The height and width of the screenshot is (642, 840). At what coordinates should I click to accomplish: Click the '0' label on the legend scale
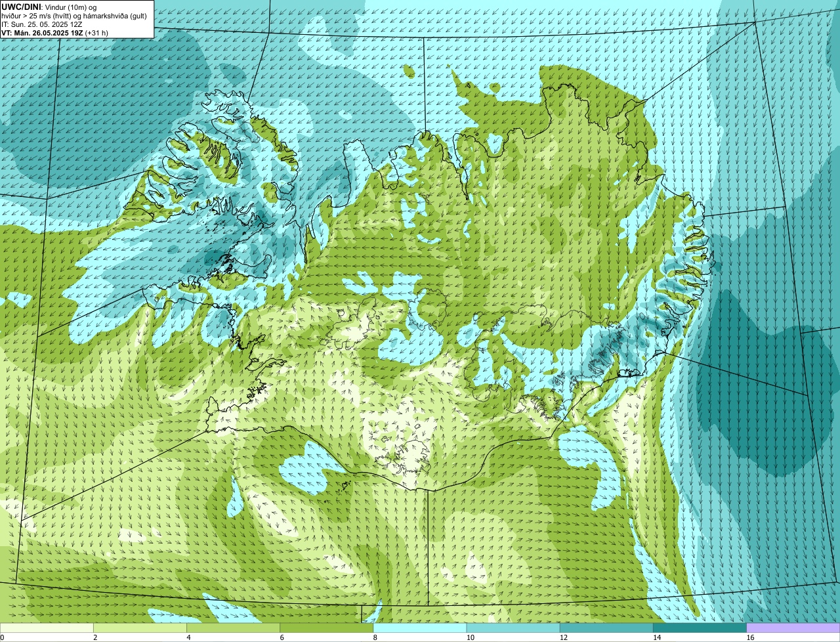[x=3, y=637]
